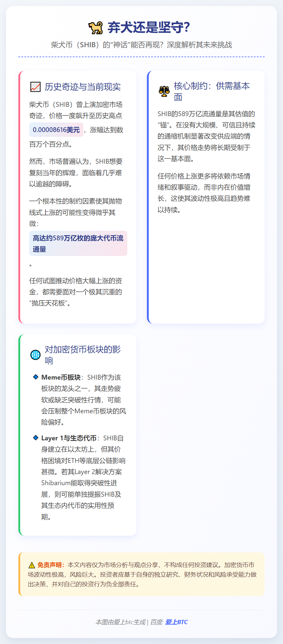
Task: Click paragraph starting SHIB的589万亿流通量
Action: point(207,136)
